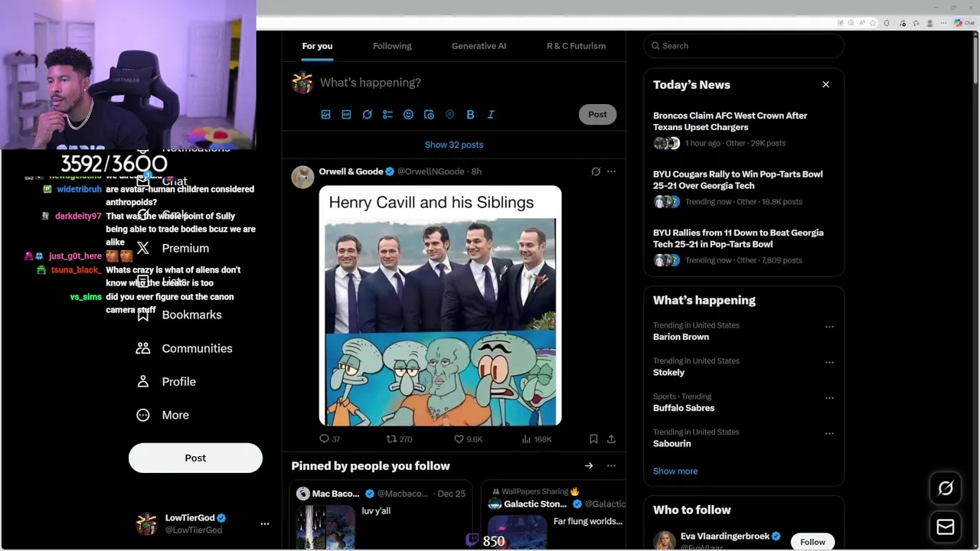The height and width of the screenshot is (551, 980).
Task: Add an image to the new post
Action: 325,114
